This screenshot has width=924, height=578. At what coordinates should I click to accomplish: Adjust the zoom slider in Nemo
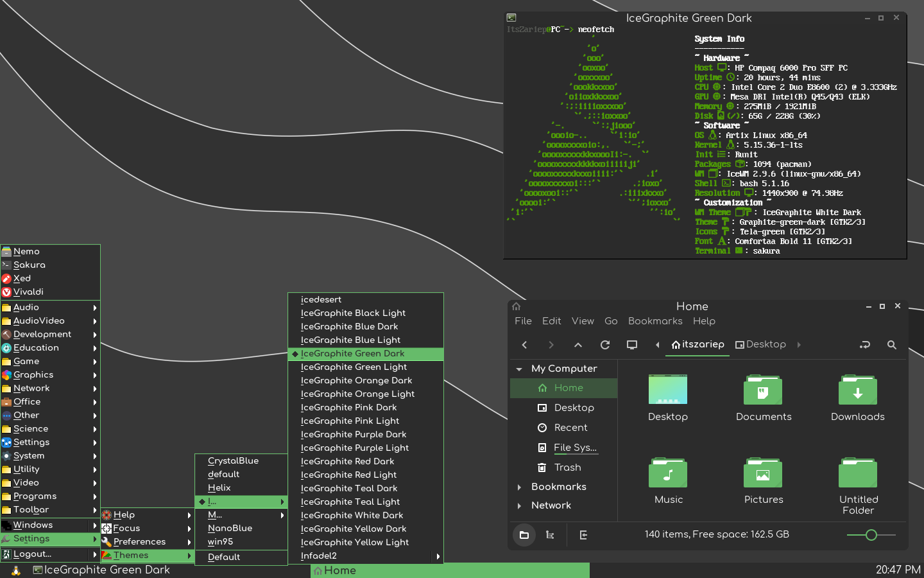[x=871, y=535]
